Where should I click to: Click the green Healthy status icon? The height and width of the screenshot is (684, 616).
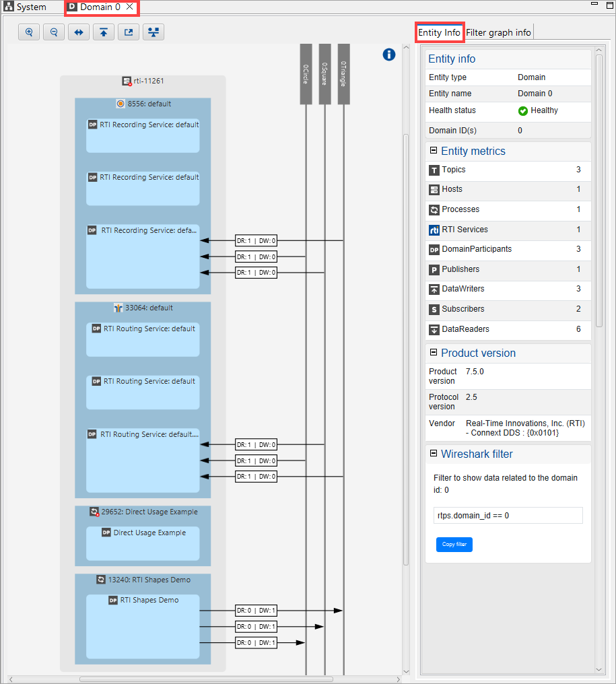coord(523,111)
